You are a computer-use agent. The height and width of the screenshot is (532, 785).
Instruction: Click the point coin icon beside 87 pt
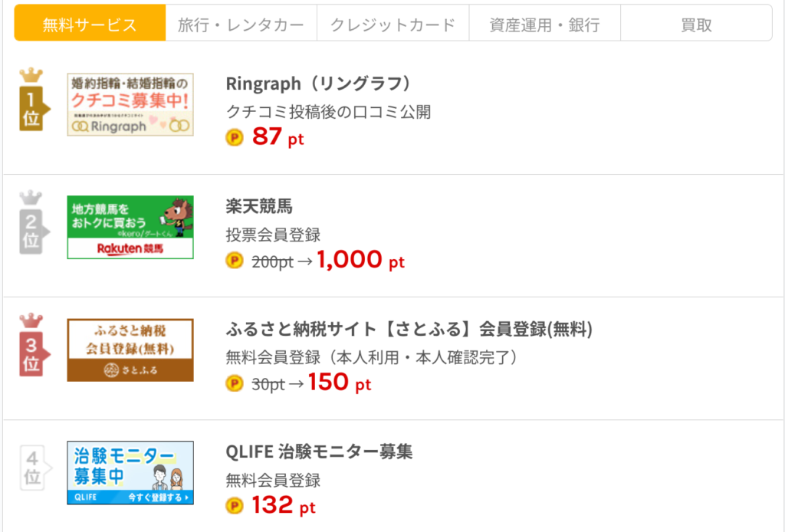pos(235,137)
